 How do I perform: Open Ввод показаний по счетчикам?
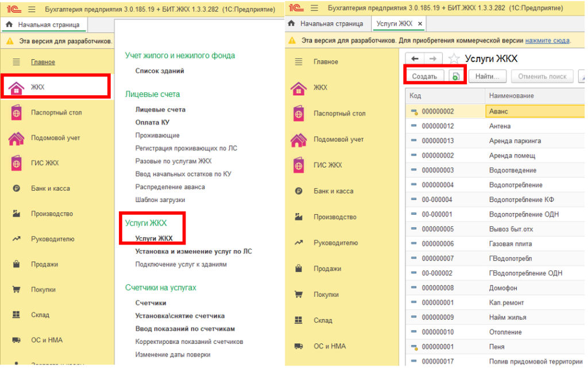click(185, 329)
